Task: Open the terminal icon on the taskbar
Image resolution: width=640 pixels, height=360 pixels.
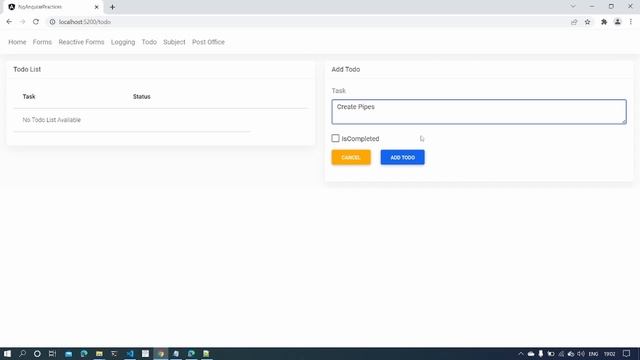Action: click(114, 353)
